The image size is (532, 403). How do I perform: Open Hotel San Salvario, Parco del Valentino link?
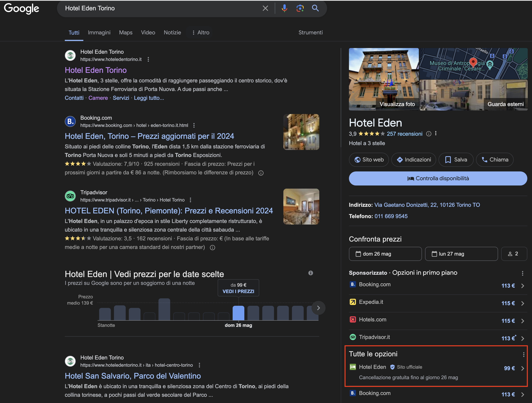coord(133,376)
